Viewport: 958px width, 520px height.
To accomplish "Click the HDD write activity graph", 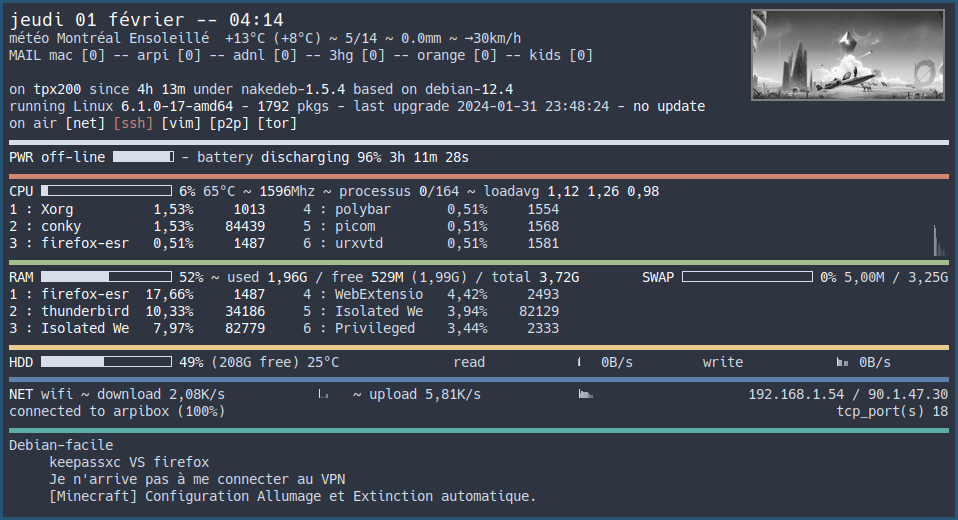I will coord(841,362).
